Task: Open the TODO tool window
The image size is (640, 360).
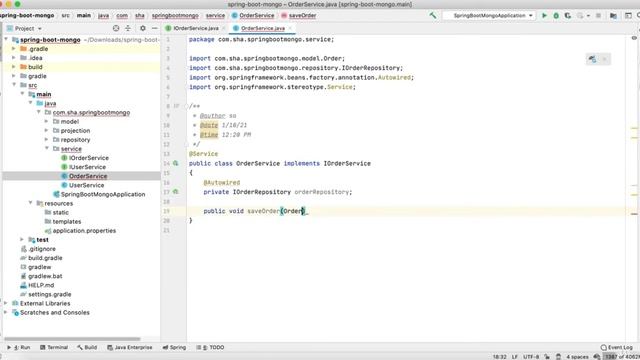Action: (210, 347)
